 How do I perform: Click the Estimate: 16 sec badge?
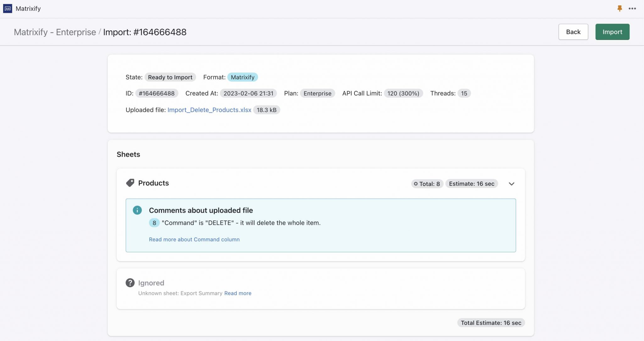(471, 184)
